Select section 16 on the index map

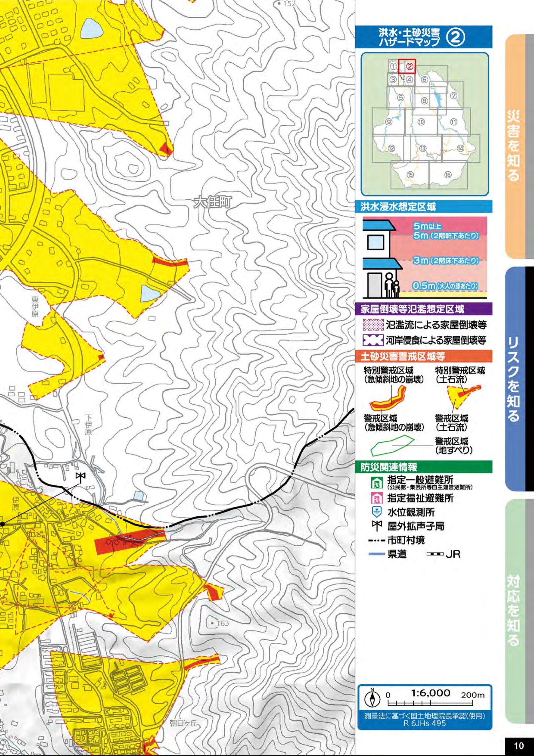tap(448, 175)
